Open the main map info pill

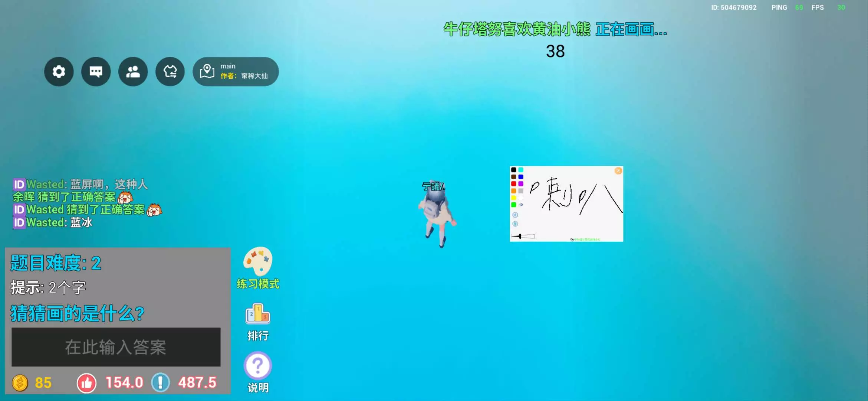pos(236,72)
